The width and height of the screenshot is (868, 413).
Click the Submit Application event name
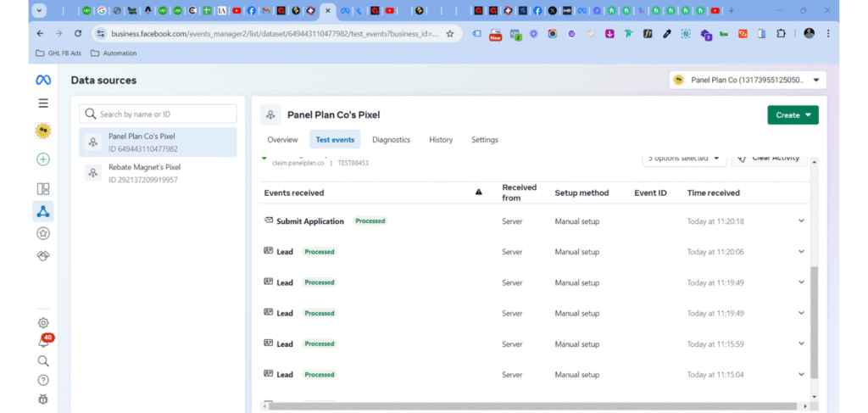pos(310,220)
